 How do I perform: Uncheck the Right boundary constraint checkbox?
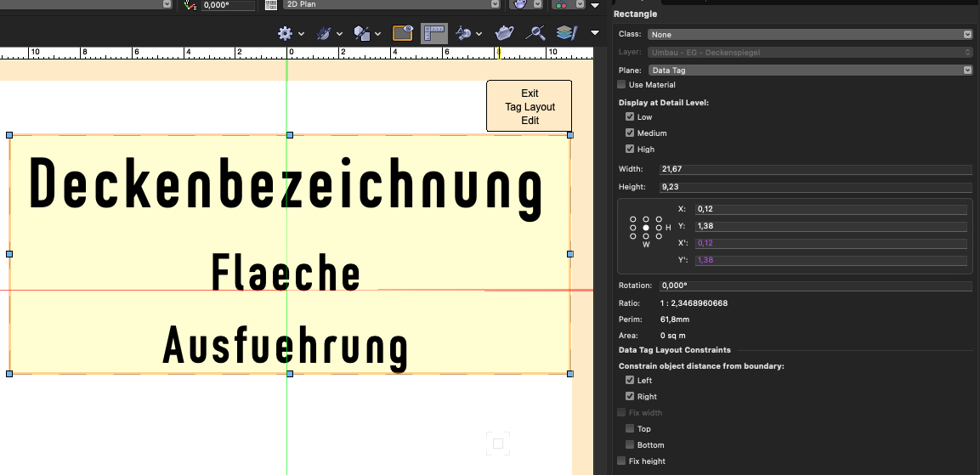coord(630,397)
